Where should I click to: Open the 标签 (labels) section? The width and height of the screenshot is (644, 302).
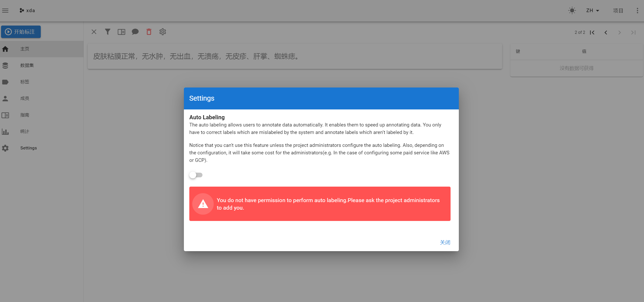25,82
